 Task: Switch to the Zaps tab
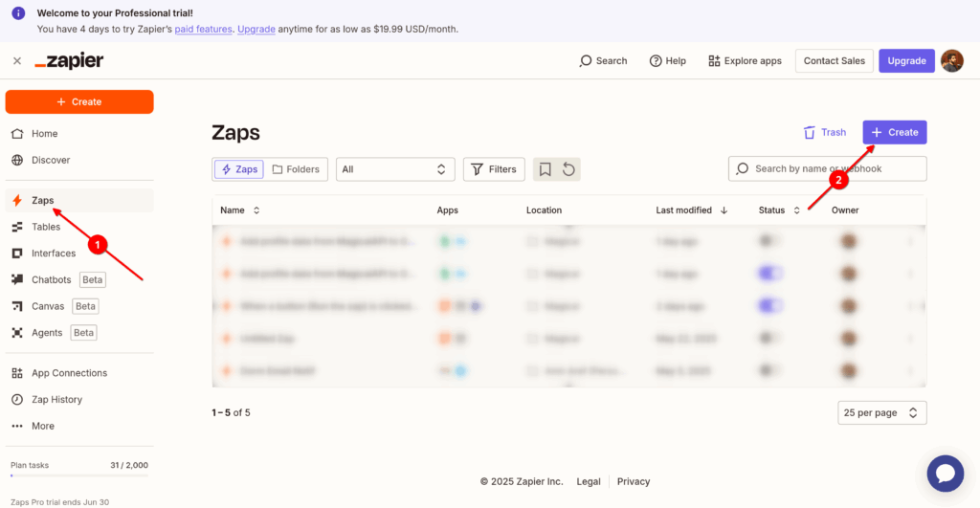[x=239, y=169]
